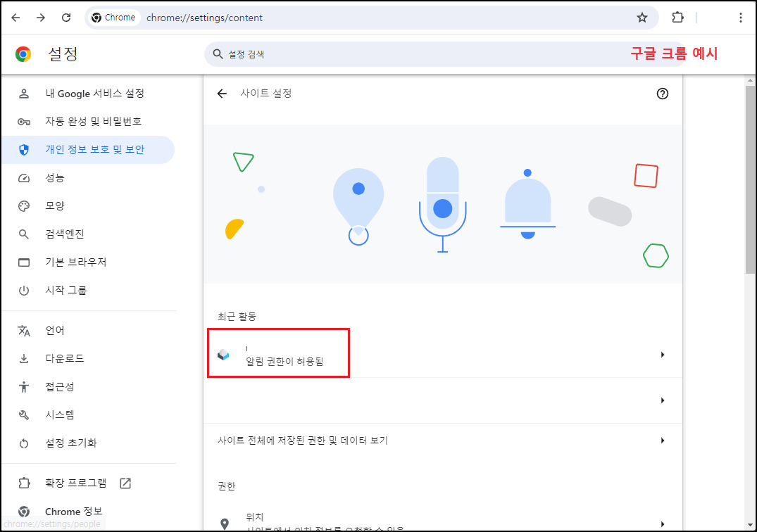757x532 pixels.
Task: Open the 알림 권한이 허용됨 recent activity entry
Action: 443,355
